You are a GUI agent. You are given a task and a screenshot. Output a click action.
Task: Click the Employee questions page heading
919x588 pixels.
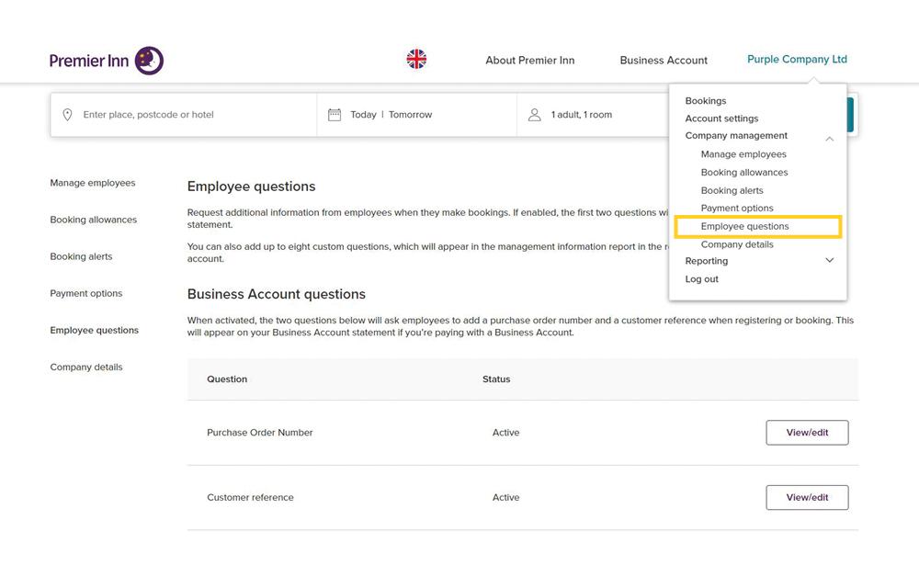251,187
